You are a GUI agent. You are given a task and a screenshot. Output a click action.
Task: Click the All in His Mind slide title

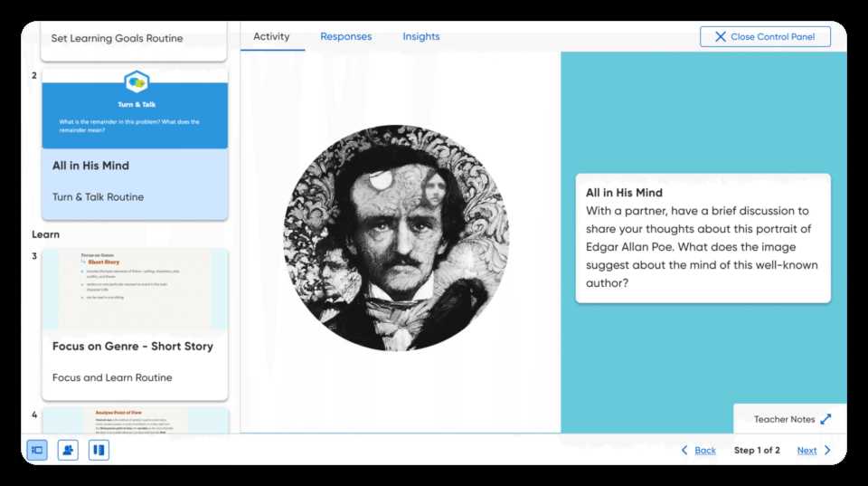point(90,166)
